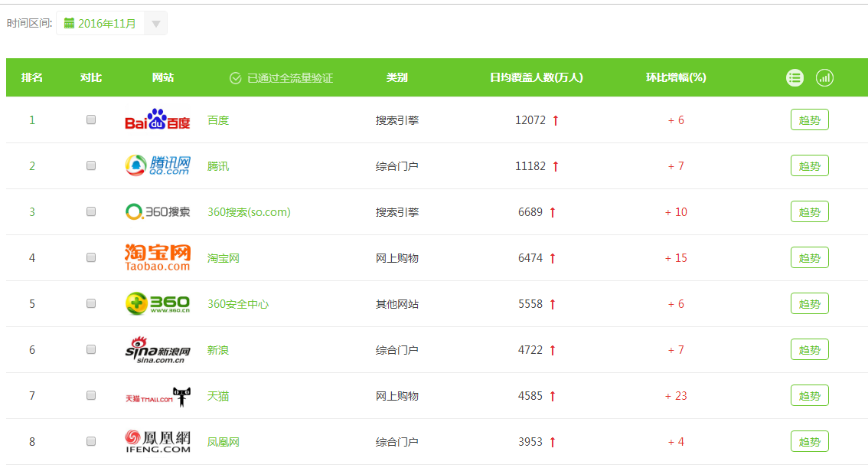Viewport: 868px width, 468px height.
Task: Open the 腾讯 site link
Action: pyautogui.click(x=218, y=166)
